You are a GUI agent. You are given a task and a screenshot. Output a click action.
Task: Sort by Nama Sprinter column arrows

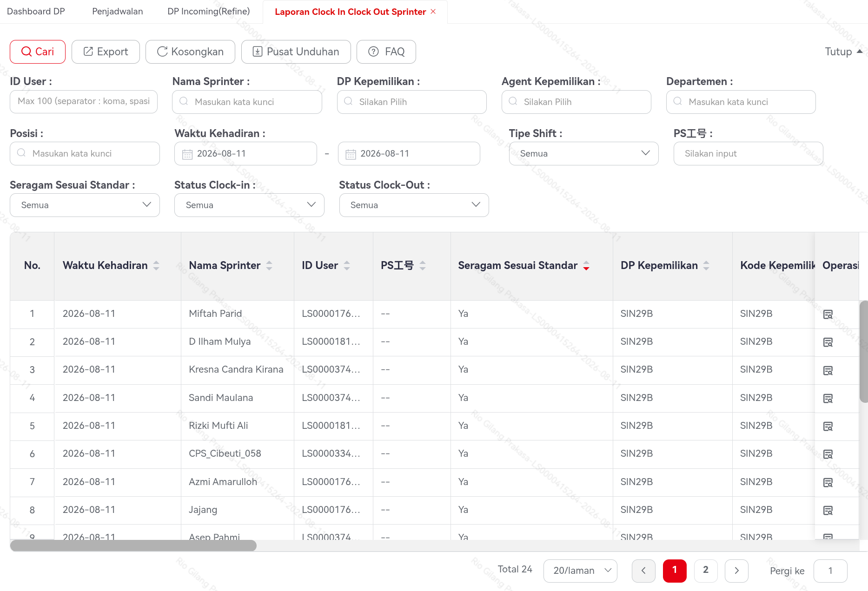[x=269, y=266]
